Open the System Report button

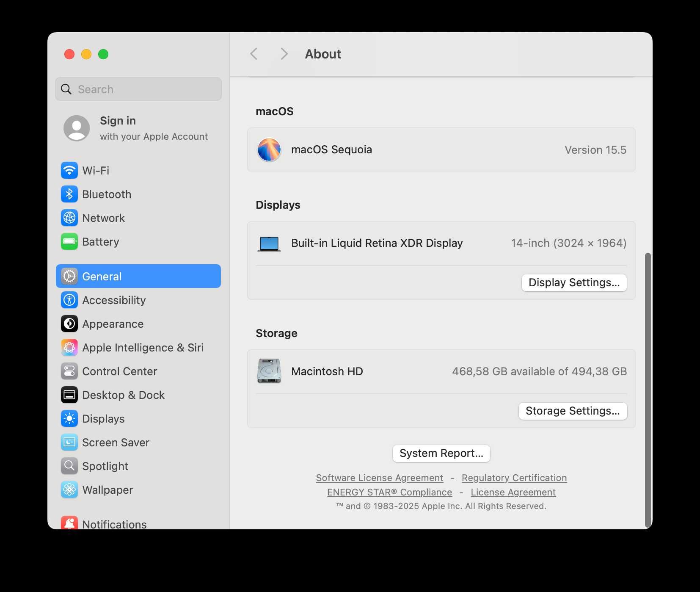click(x=441, y=453)
